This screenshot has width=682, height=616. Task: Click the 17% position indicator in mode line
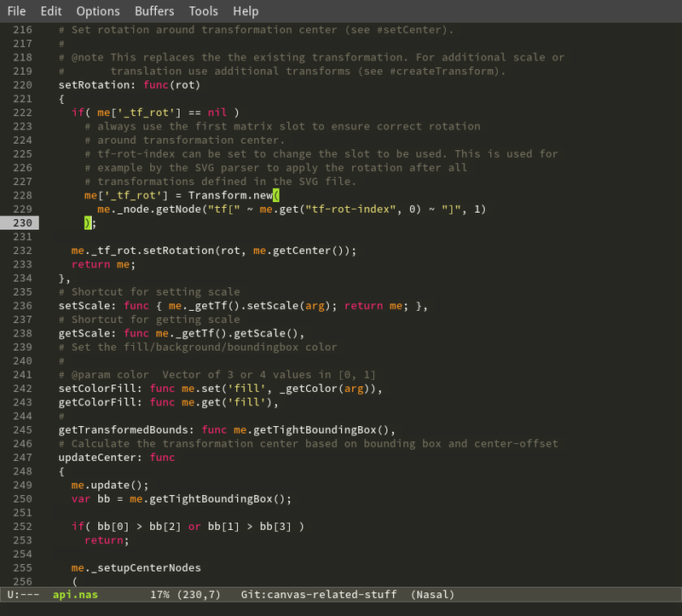point(160,594)
